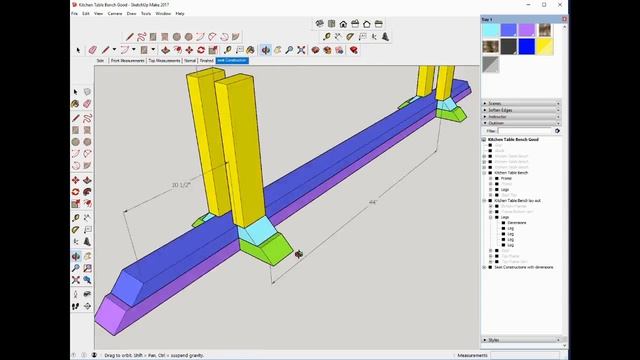Open the Window menu
This screenshot has width=640, height=360.
pyautogui.click(x=163, y=13)
